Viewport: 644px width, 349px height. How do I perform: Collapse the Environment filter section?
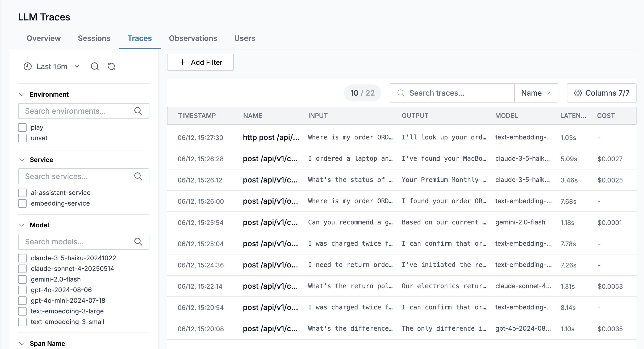[x=22, y=94]
